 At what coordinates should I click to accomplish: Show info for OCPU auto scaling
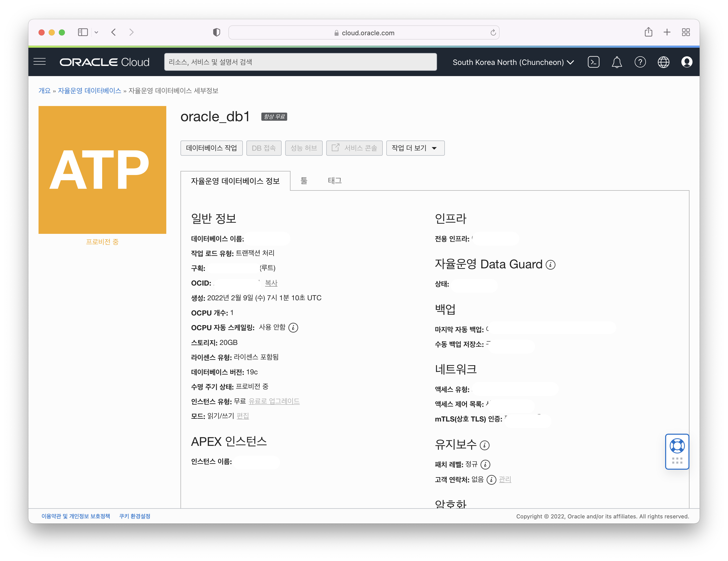pos(293,327)
